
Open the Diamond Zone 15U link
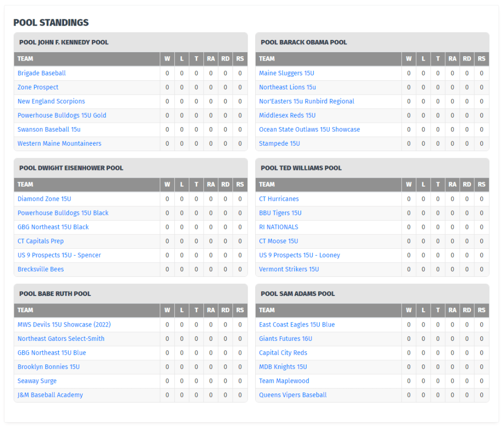44,199
